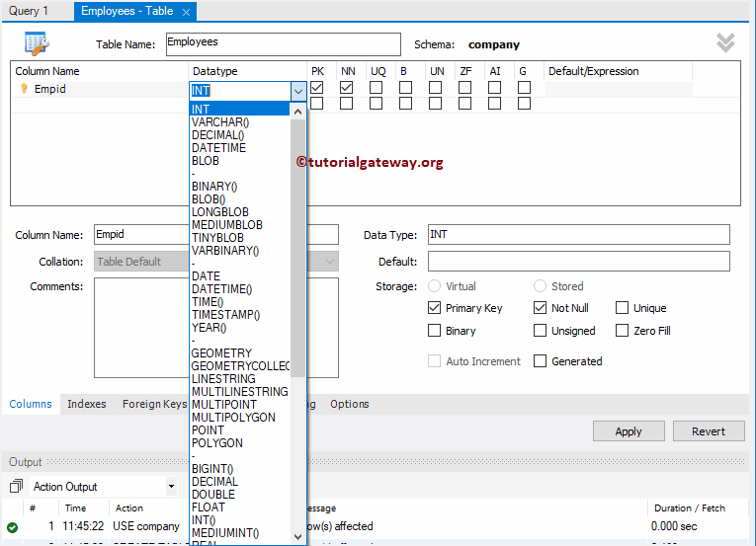Click the Data Type field showing INT
This screenshot has width=756, height=546.
578,235
